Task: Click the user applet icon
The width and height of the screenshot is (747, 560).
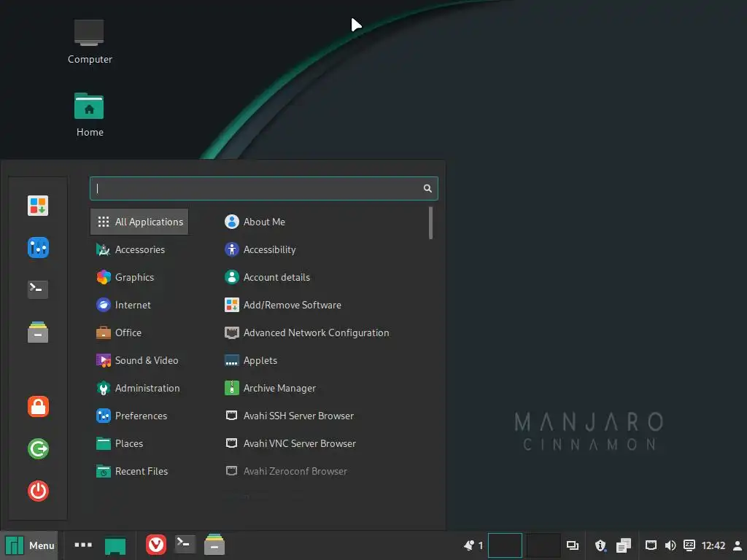Action: 737,545
